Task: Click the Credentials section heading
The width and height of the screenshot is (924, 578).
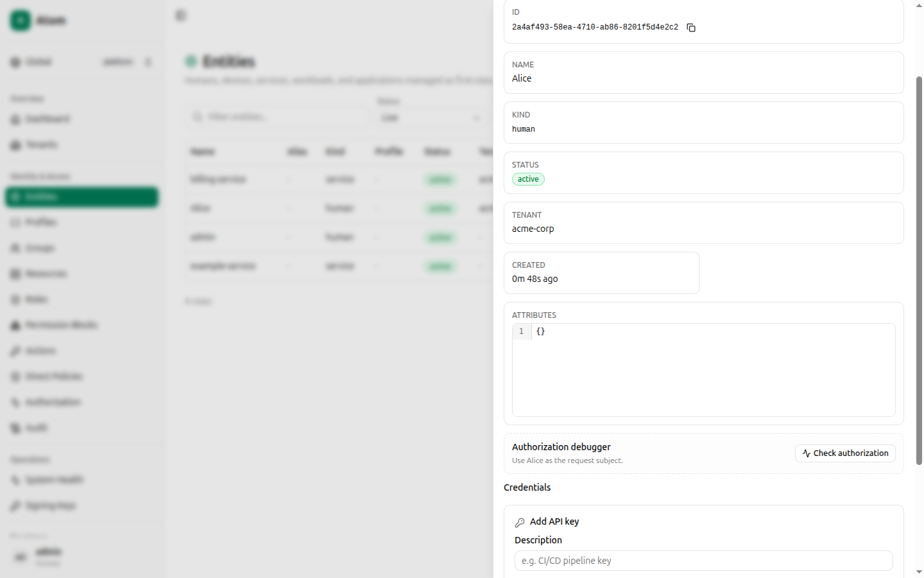Action: pyautogui.click(x=527, y=487)
